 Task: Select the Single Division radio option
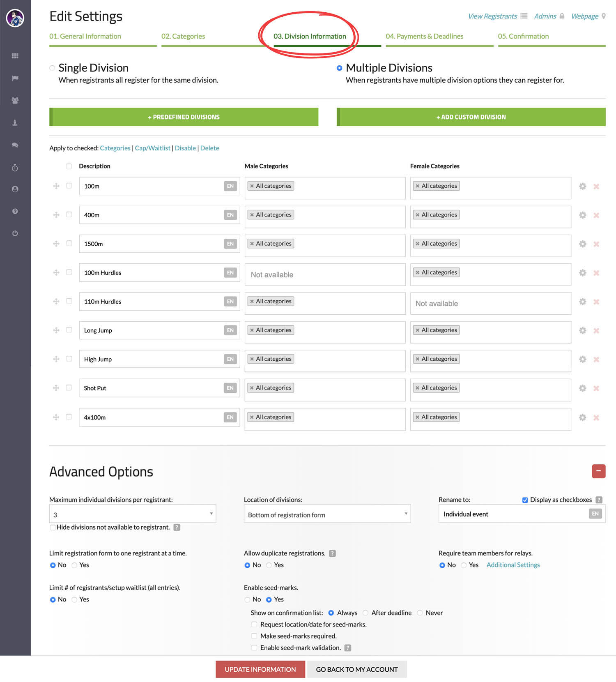coord(52,68)
